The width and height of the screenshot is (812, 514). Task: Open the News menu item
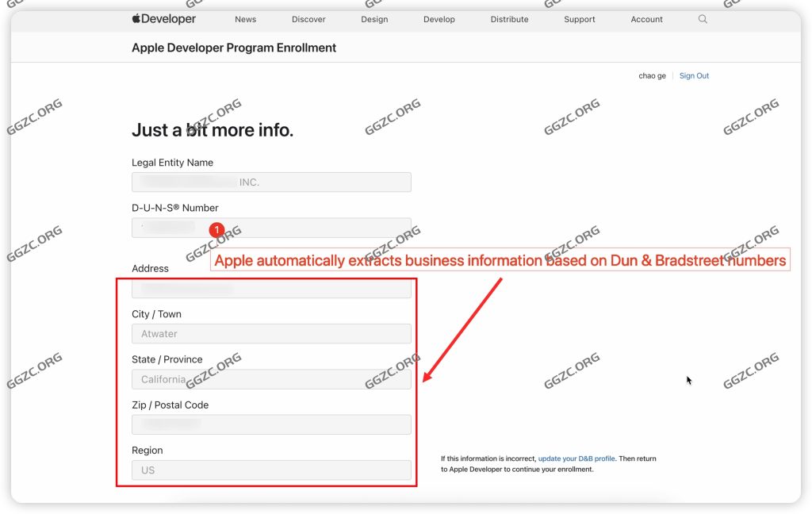coord(245,19)
